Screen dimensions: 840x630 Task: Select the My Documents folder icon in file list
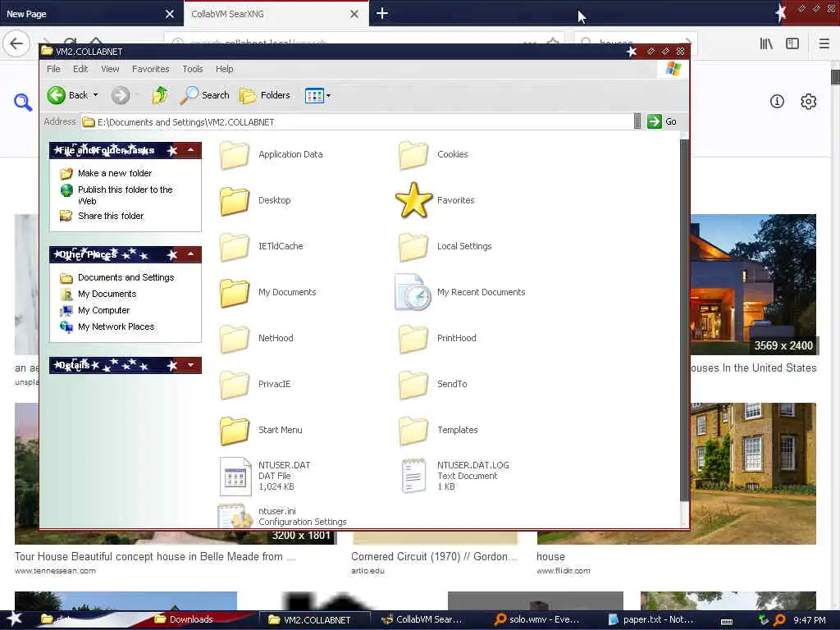click(x=235, y=293)
